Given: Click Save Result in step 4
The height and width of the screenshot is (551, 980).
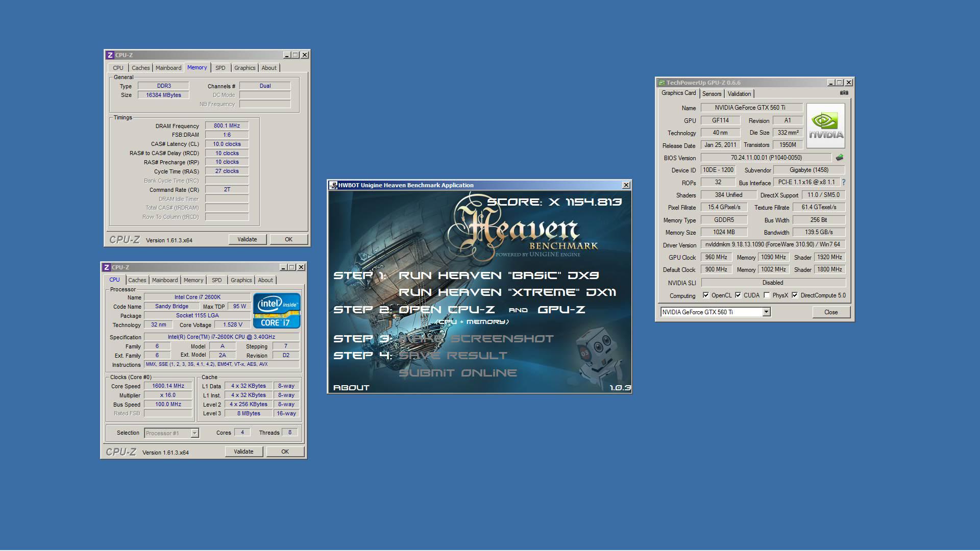Looking at the screenshot, I should pos(453,356).
